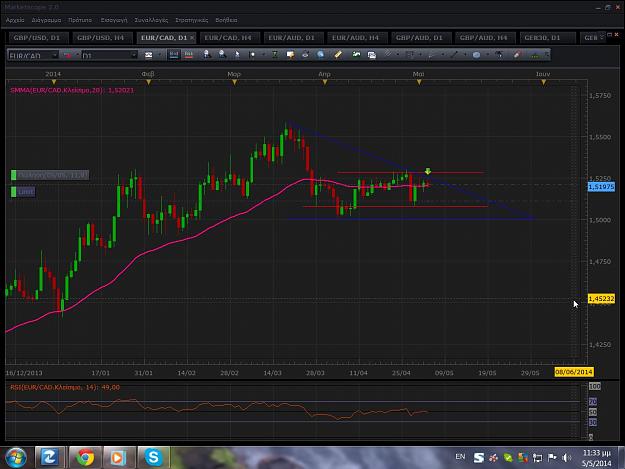Open the Πρότυπα menu
Screen dimensions: 625x469
[x=80, y=20]
